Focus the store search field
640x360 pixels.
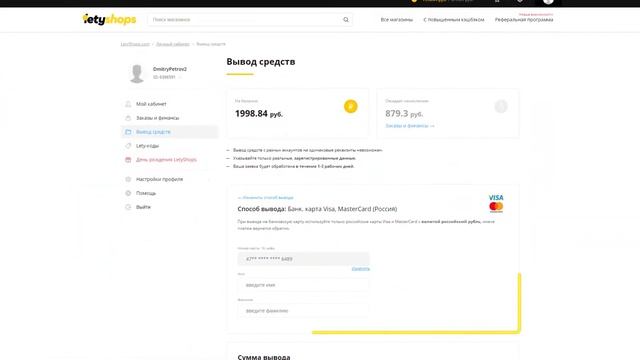pyautogui.click(x=250, y=20)
